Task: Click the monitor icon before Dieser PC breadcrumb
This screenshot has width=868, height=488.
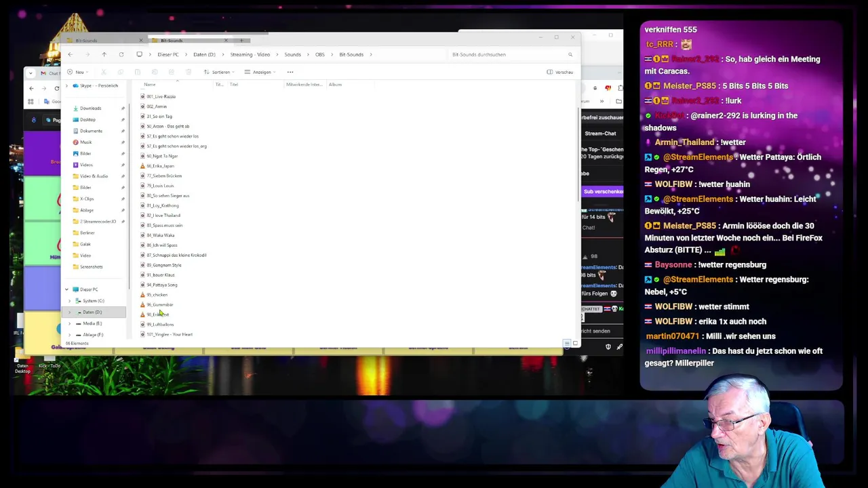Action: point(139,54)
